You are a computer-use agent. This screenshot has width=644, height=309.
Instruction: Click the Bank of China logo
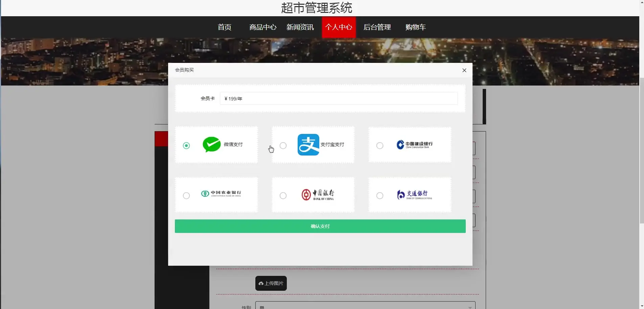coord(318,195)
